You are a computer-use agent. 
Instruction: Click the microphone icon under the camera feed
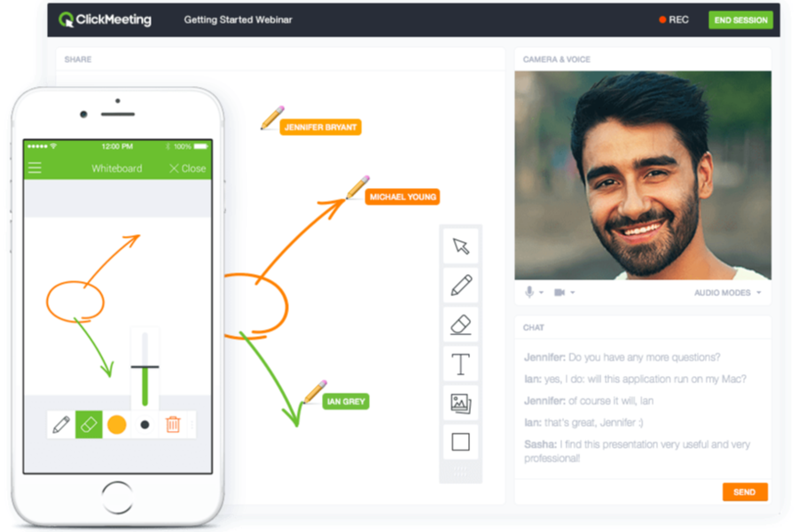coord(528,291)
